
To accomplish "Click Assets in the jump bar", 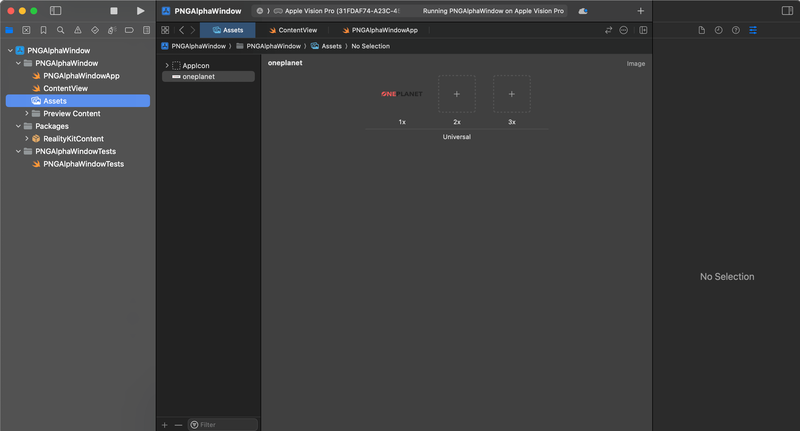I will (x=326, y=46).
